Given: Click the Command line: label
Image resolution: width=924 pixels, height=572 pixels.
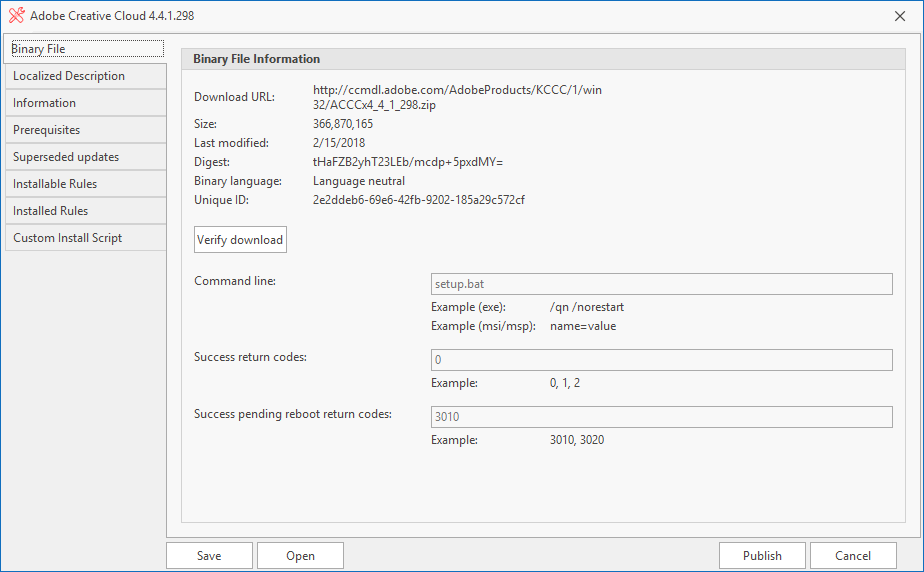Looking at the screenshot, I should pyautogui.click(x=235, y=281).
